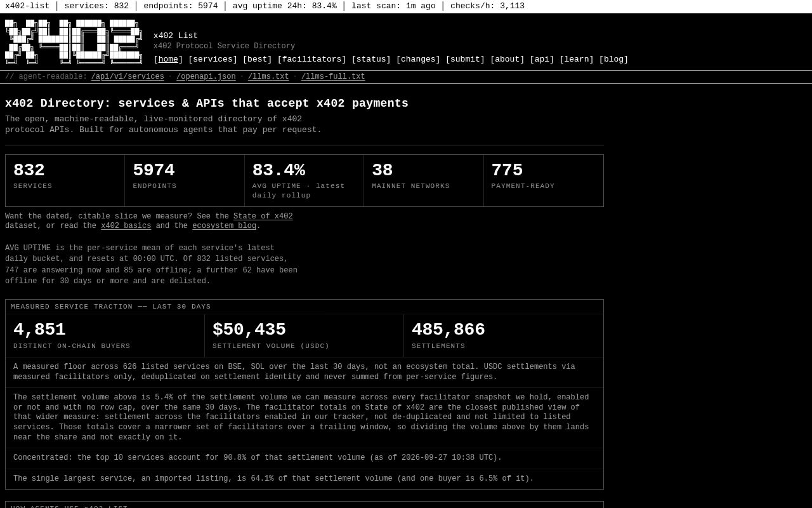The height and width of the screenshot is (508, 812).
Task: Click the 775 PAYMENT-READY stat
Action: (x=544, y=180)
